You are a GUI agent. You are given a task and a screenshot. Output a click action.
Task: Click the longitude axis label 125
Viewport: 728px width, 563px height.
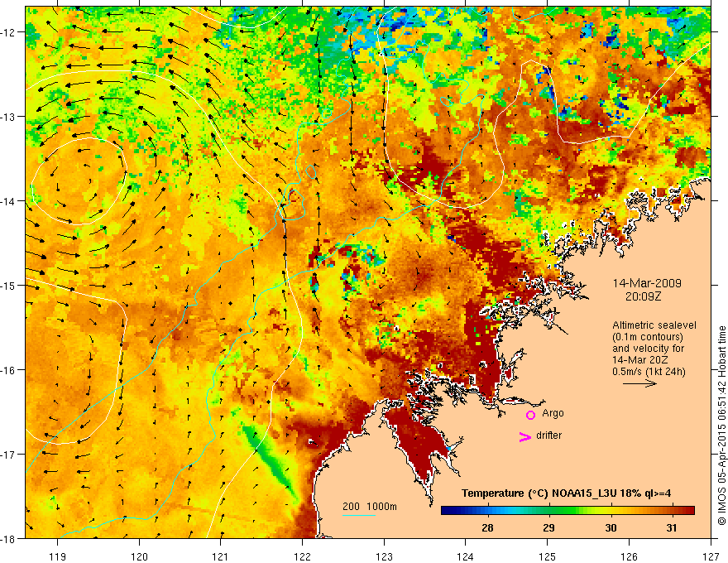click(548, 556)
